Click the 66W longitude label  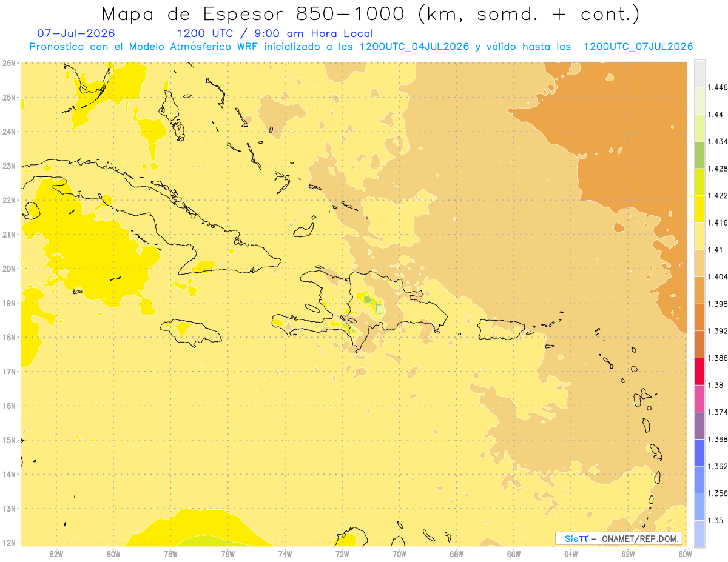point(513,554)
